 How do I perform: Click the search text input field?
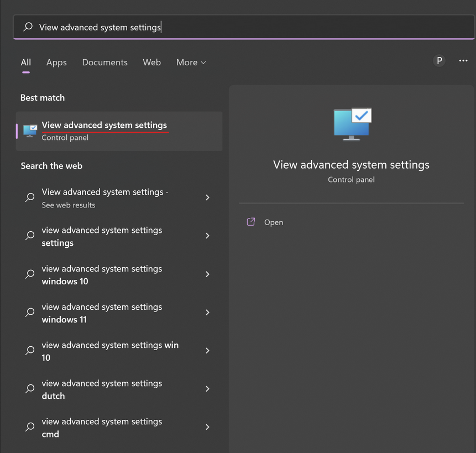[244, 27]
